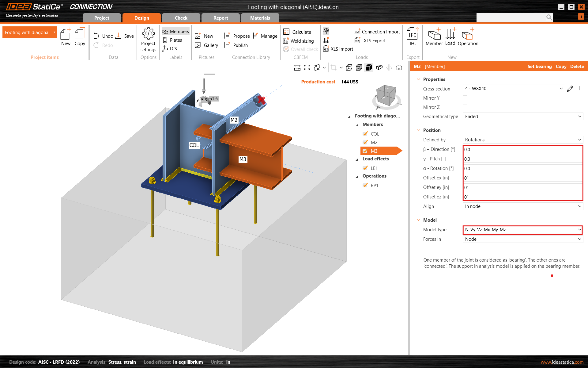This screenshot has height=368, width=588.
Task: Toggle the BP1 operation checkbox
Action: (x=365, y=185)
